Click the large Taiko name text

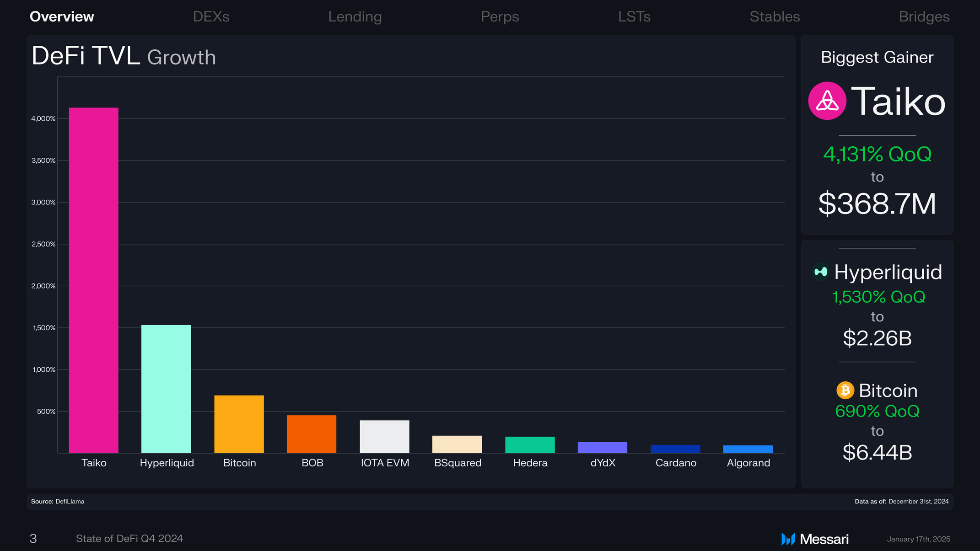898,101
